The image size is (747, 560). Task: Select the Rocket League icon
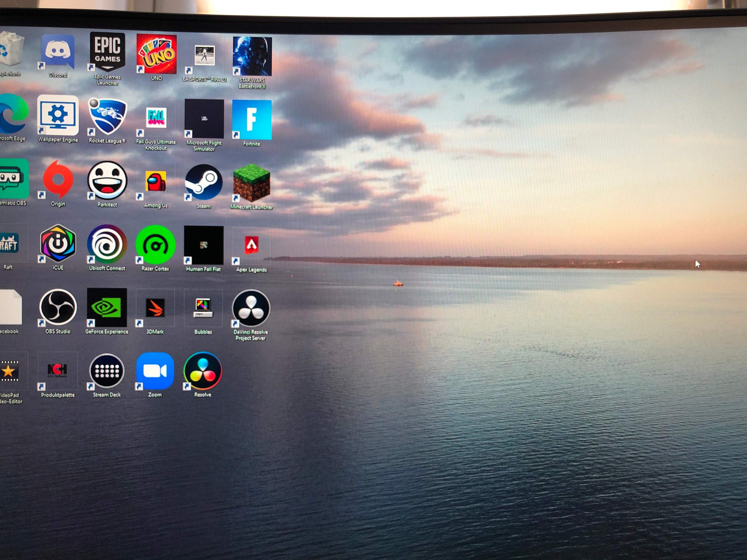click(107, 116)
